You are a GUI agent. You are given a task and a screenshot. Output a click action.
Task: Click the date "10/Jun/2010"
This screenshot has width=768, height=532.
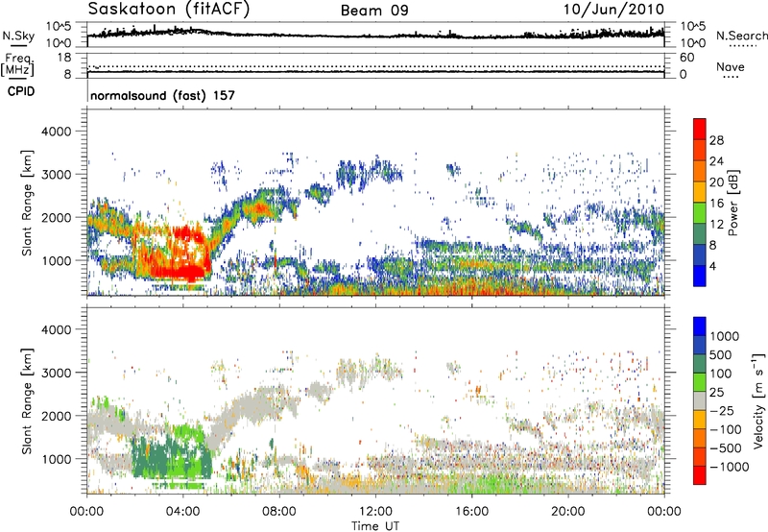[613, 10]
